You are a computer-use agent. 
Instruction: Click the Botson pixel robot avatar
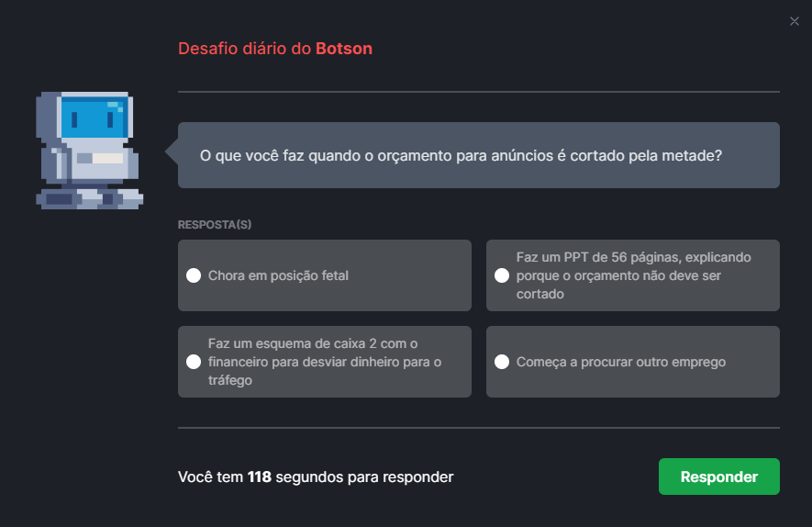pos(89,150)
